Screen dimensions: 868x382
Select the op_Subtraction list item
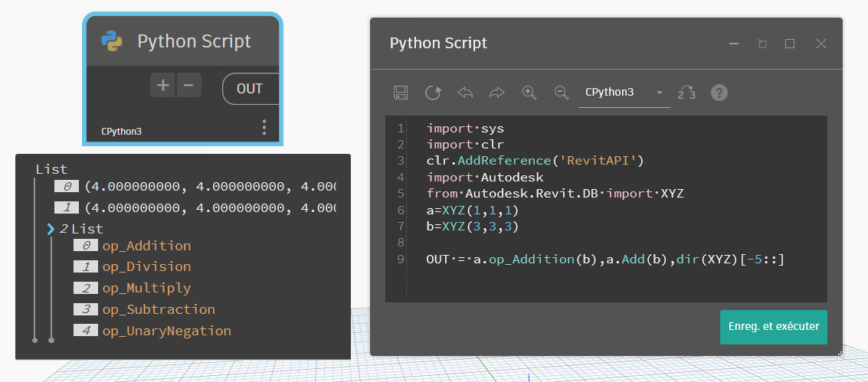[x=159, y=309]
